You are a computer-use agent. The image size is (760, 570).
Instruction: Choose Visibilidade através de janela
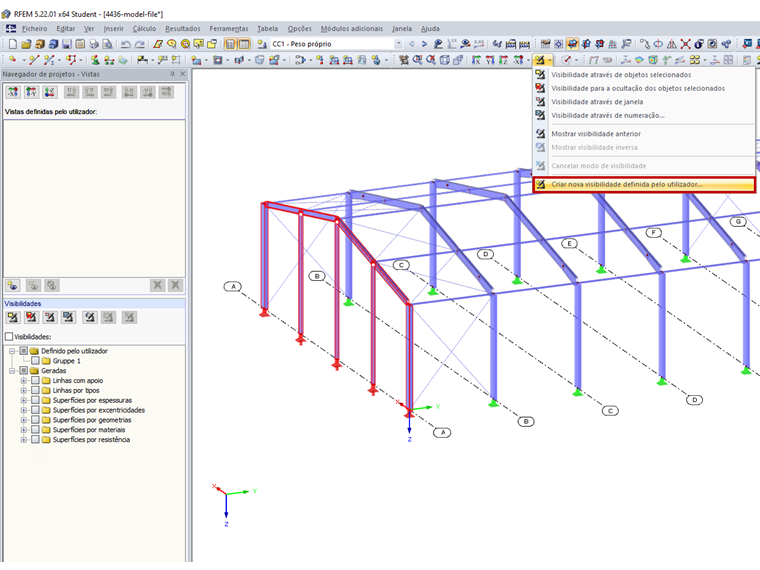pos(644,102)
